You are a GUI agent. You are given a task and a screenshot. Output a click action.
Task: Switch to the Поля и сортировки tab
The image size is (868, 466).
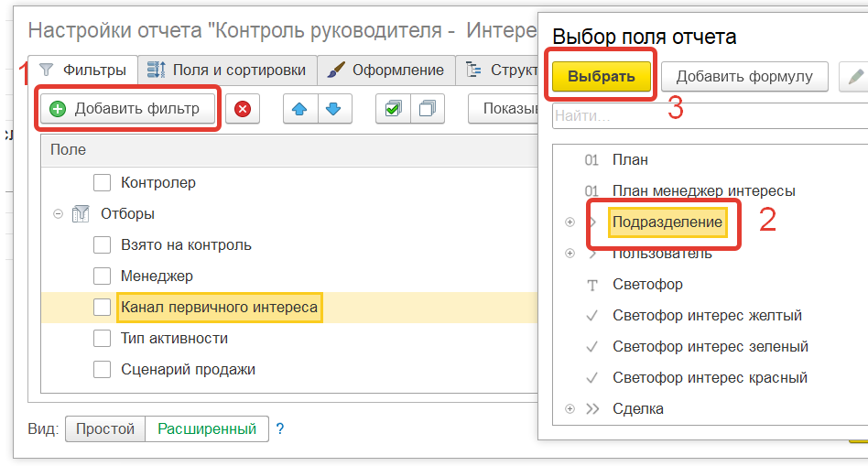click(228, 70)
